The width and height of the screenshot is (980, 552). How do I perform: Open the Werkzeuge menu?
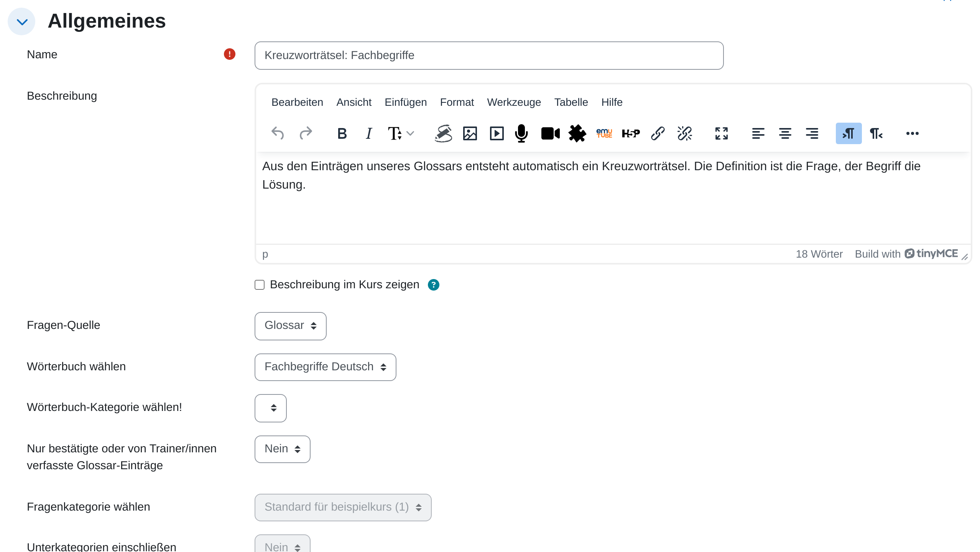(514, 102)
